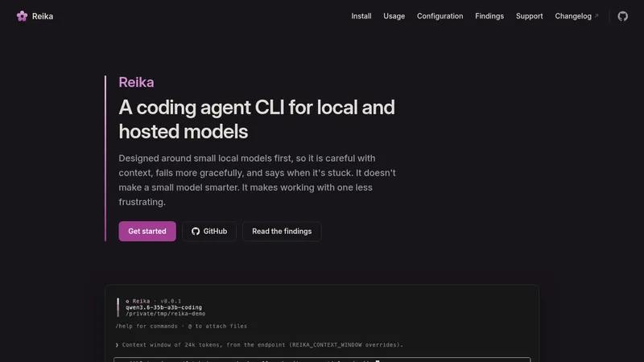
Task: Click the /private/tmp/reika-demo path text
Action: tap(166, 314)
